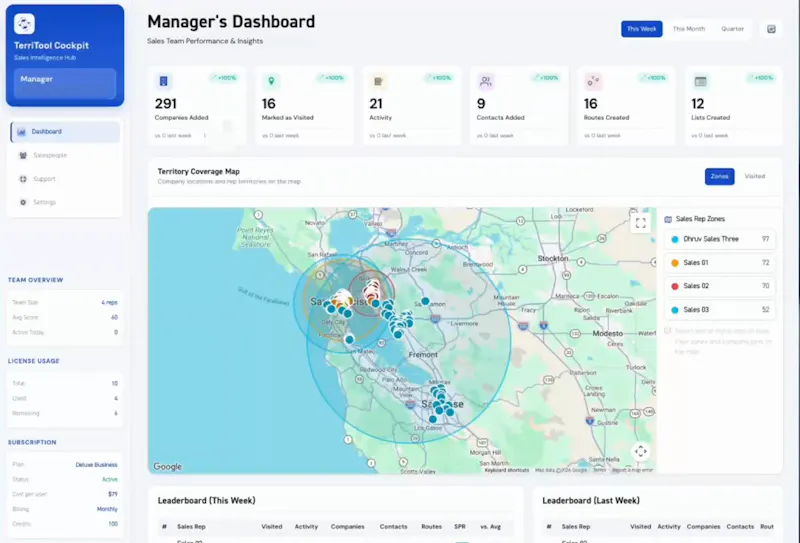
Task: Click Companies column in Leaderboard (Last Week)
Action: pos(703,526)
